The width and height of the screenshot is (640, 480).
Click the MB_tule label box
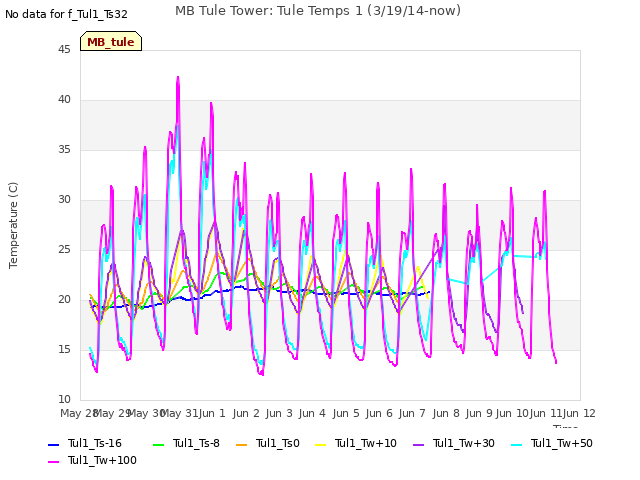[x=111, y=41]
